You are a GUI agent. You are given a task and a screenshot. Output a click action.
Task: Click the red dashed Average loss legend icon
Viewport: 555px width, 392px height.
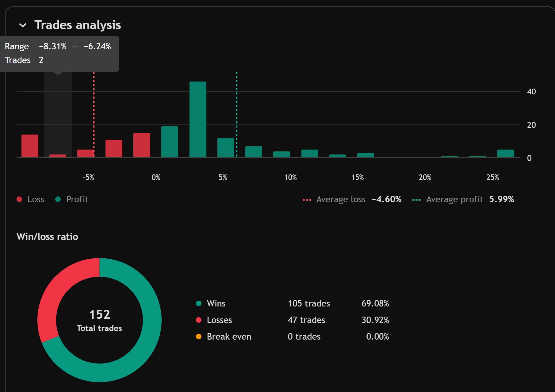pos(307,200)
